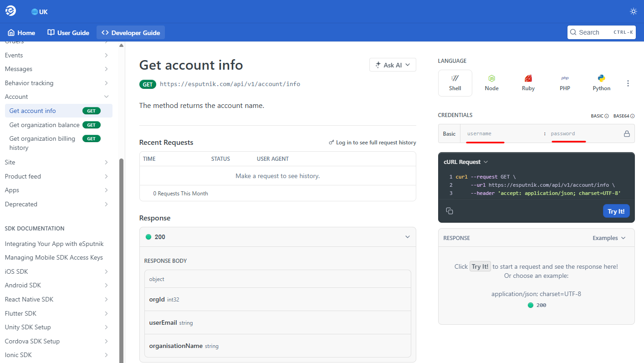Open the Ask AI dropdown

pyautogui.click(x=393, y=65)
